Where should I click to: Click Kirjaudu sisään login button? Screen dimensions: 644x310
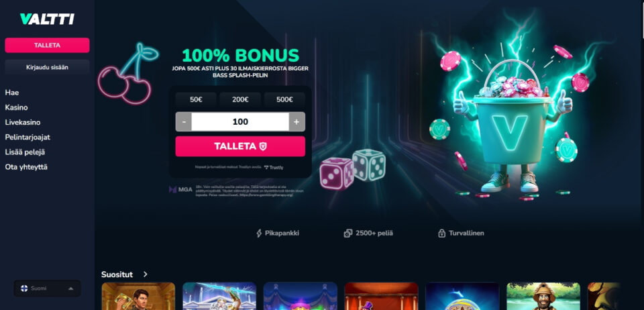pyautogui.click(x=47, y=67)
